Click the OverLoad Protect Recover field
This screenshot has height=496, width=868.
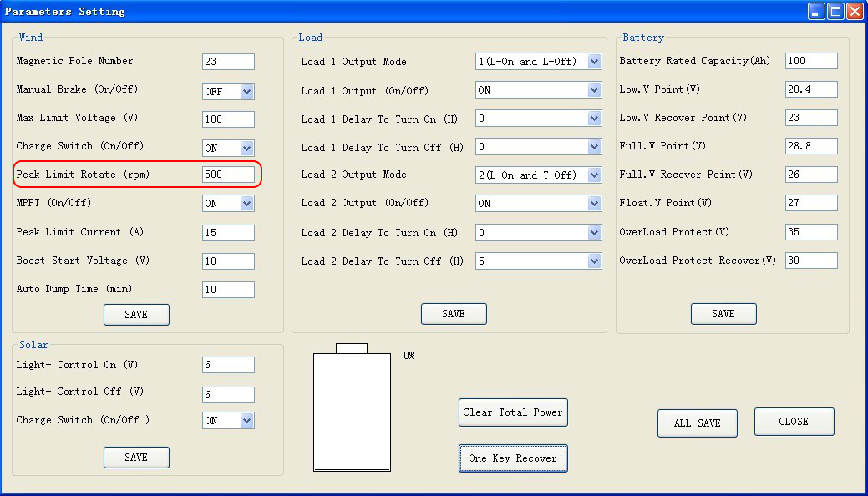pyautogui.click(x=811, y=261)
